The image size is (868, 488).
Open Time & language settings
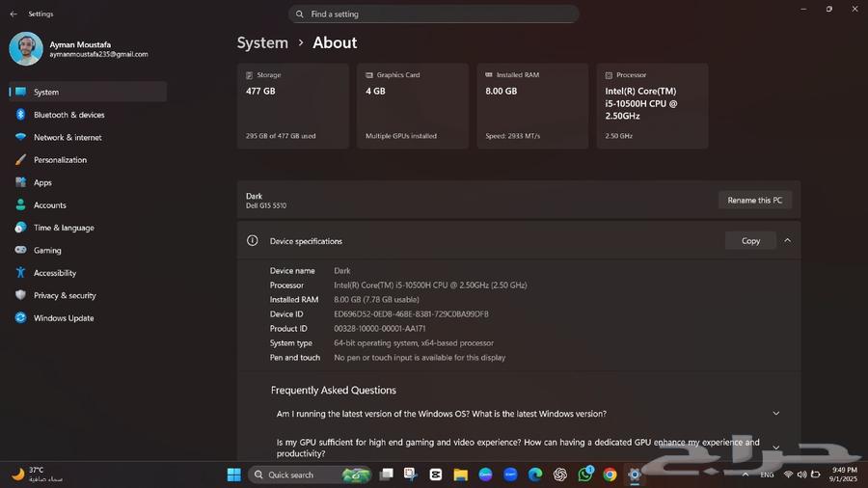(88, 228)
